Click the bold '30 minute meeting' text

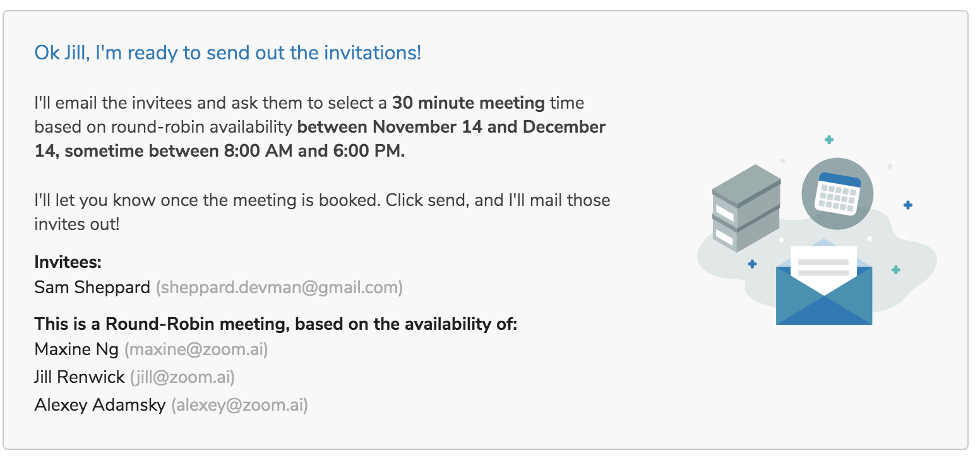469,102
